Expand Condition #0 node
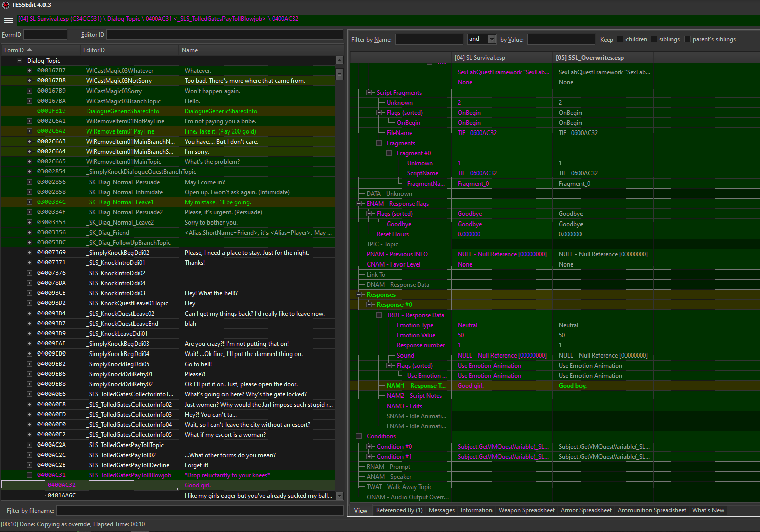 click(x=369, y=447)
